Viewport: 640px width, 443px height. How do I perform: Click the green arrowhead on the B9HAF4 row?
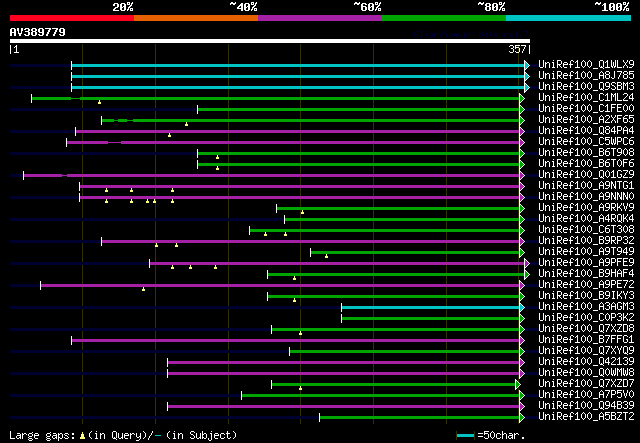(527, 274)
